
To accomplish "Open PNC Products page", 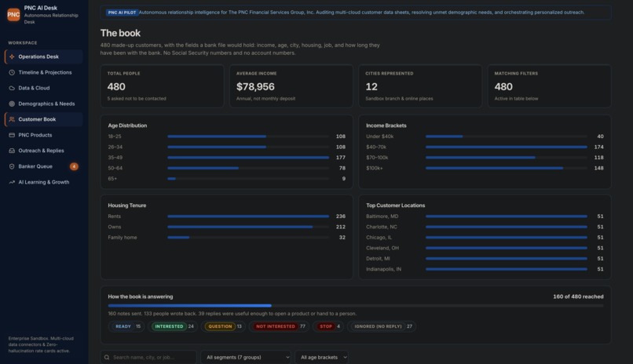I will (x=44, y=135).
